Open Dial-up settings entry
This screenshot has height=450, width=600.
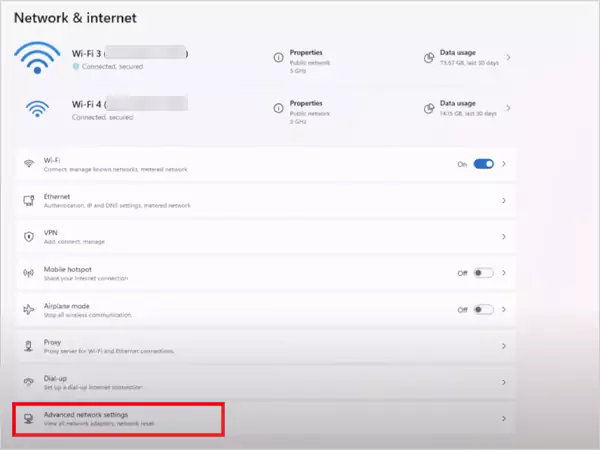(266, 382)
